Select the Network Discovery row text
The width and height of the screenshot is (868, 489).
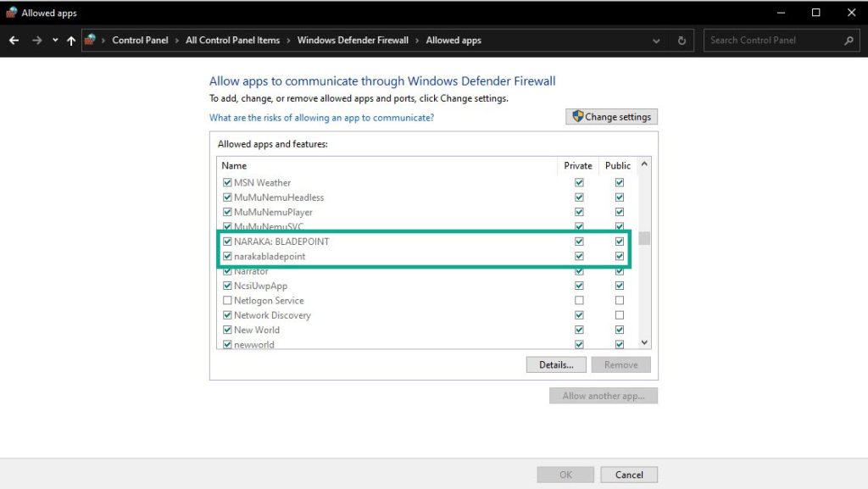point(272,315)
